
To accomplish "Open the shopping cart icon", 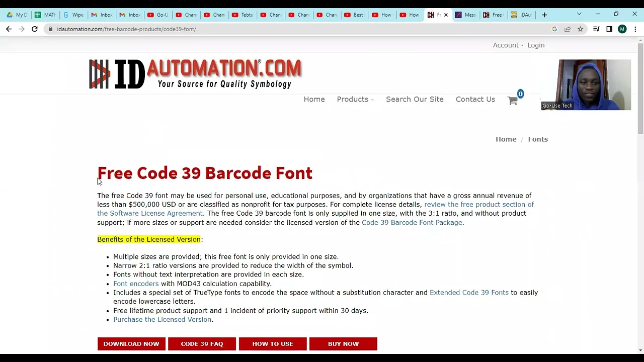I will coord(513,100).
